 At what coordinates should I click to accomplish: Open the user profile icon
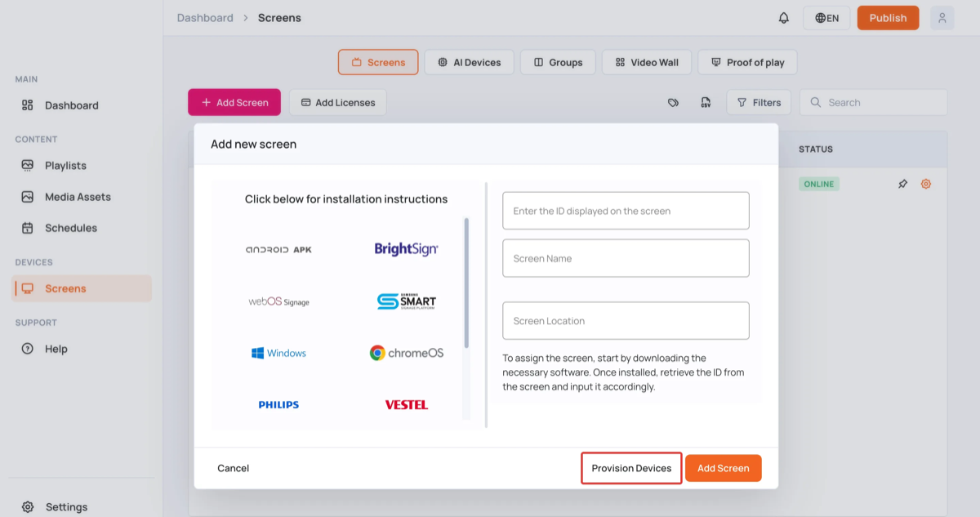[x=942, y=18]
